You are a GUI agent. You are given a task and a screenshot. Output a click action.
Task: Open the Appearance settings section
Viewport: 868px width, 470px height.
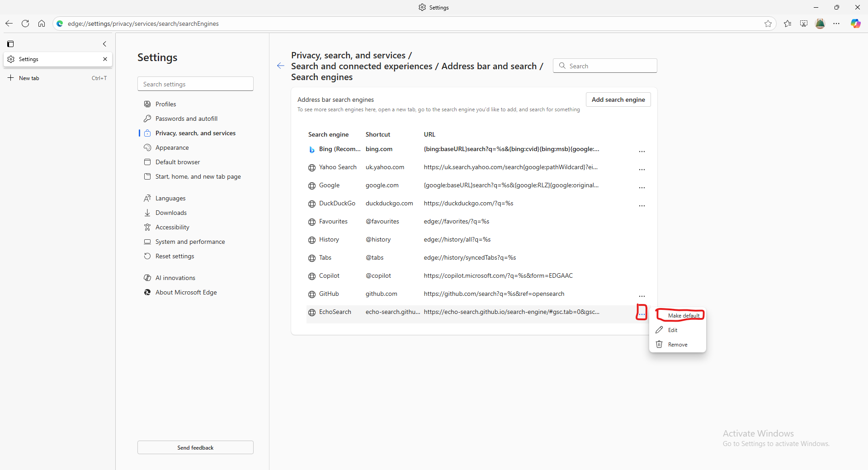(x=172, y=147)
